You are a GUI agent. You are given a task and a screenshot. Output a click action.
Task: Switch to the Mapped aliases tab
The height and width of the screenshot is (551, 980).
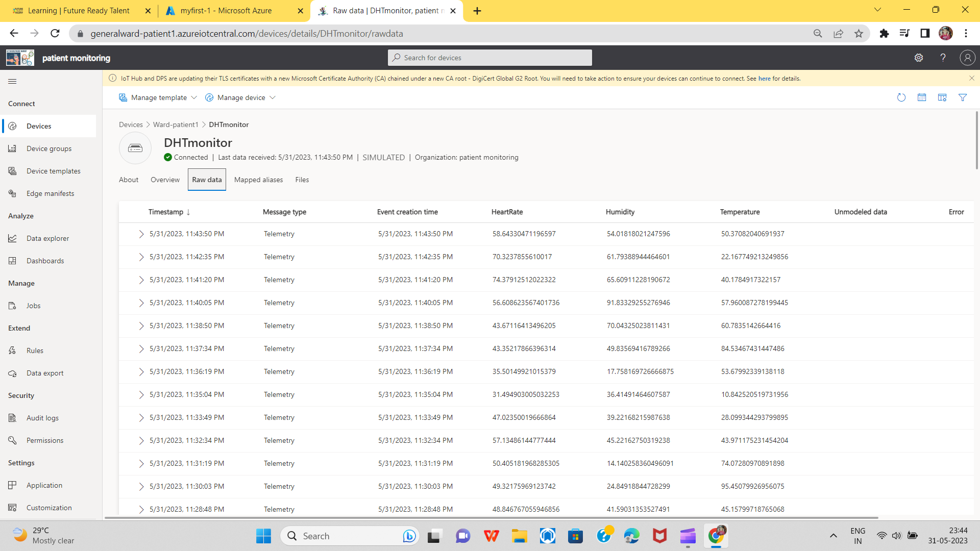point(258,180)
